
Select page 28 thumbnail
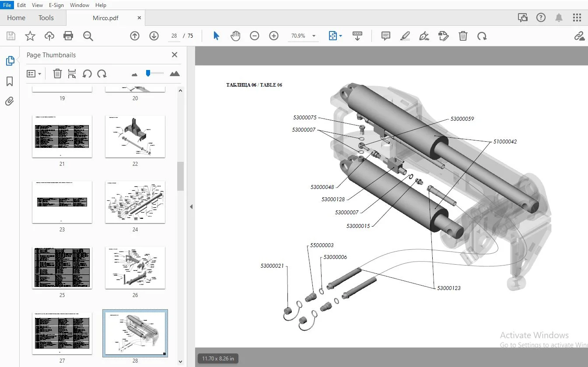pyautogui.click(x=135, y=333)
